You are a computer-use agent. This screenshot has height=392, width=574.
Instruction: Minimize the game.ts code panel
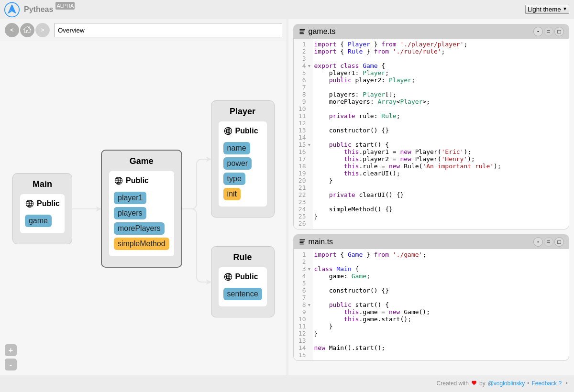pyautogui.click(x=538, y=31)
